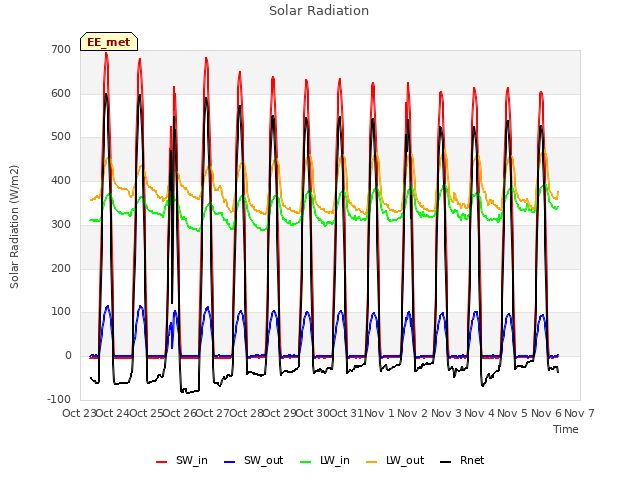Select the blue SW_out legend swatch
Image resolution: width=640 pixels, height=480 pixels.
point(230,462)
